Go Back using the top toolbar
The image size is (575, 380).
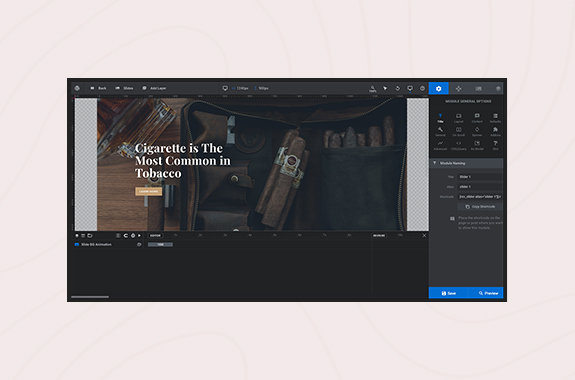click(98, 88)
